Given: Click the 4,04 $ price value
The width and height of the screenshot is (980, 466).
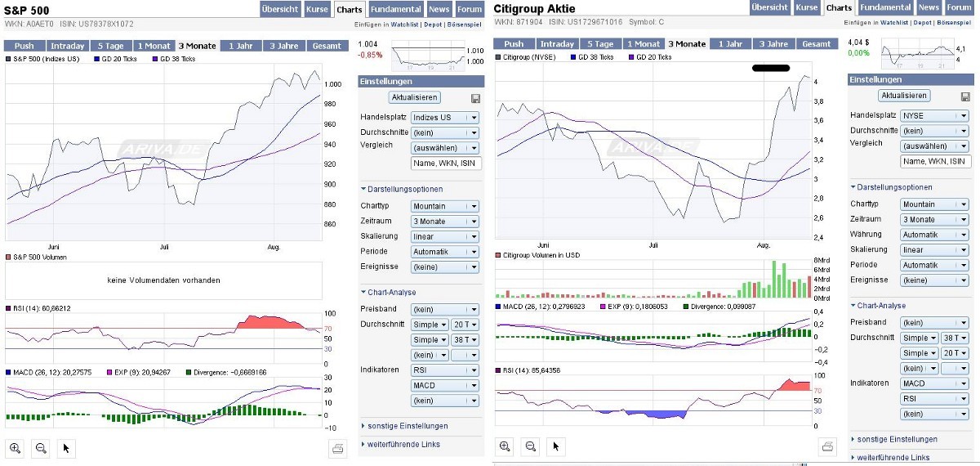Looking at the screenshot, I should (859, 41).
